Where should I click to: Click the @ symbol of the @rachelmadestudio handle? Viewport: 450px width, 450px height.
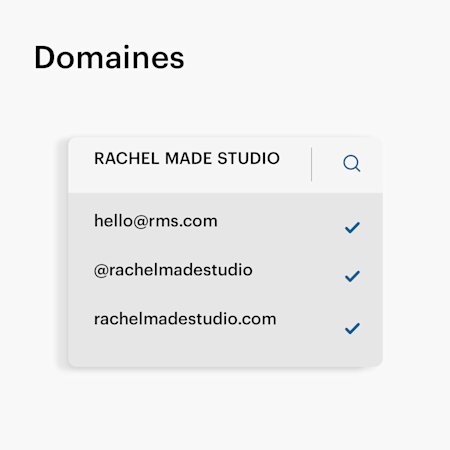(x=101, y=270)
